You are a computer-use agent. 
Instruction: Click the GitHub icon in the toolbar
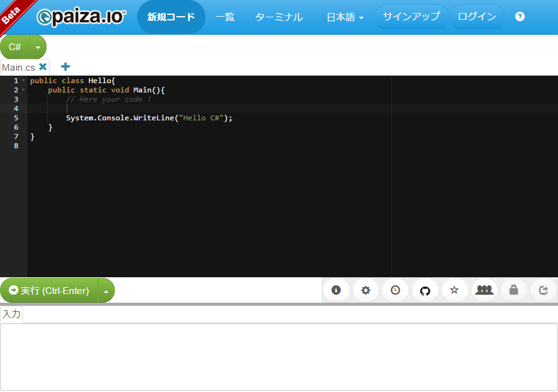[425, 290]
